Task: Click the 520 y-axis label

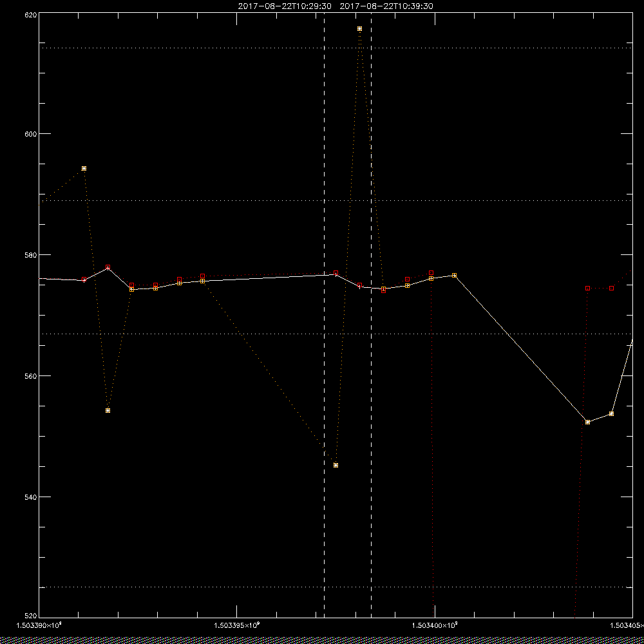Action: pos(31,616)
